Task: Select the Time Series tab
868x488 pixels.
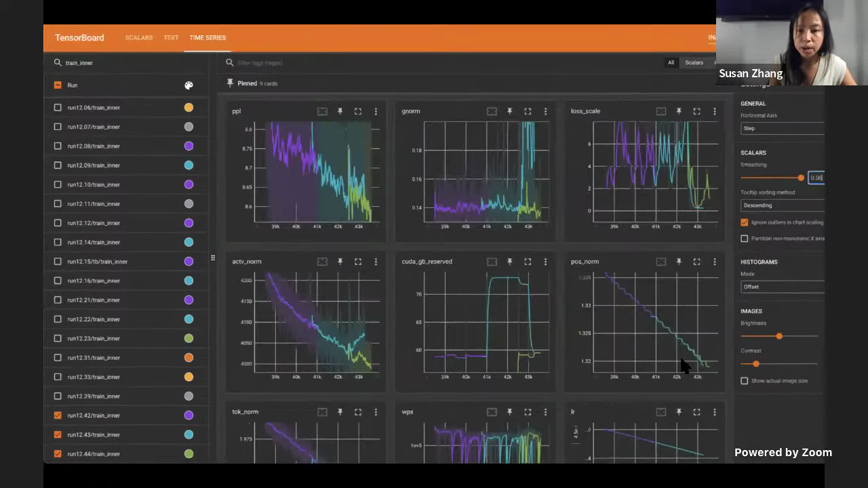Action: pyautogui.click(x=208, y=38)
